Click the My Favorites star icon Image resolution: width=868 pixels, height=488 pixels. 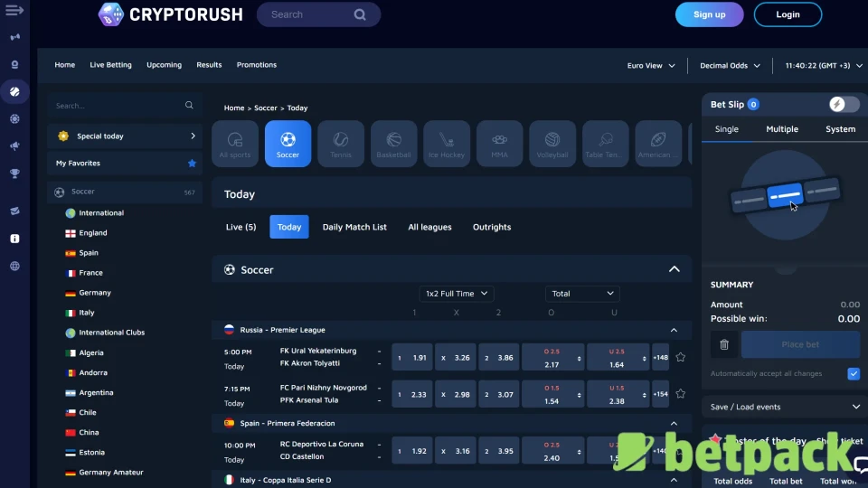pos(192,164)
